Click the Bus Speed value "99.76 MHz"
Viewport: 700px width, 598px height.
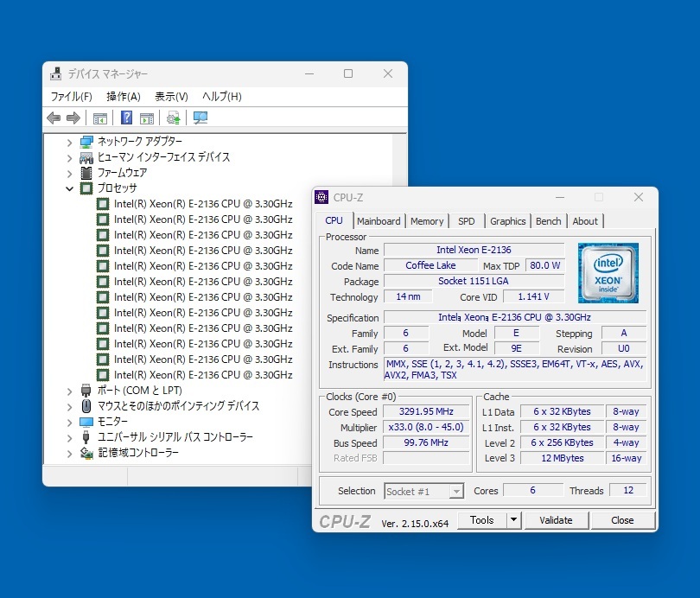[426, 442]
